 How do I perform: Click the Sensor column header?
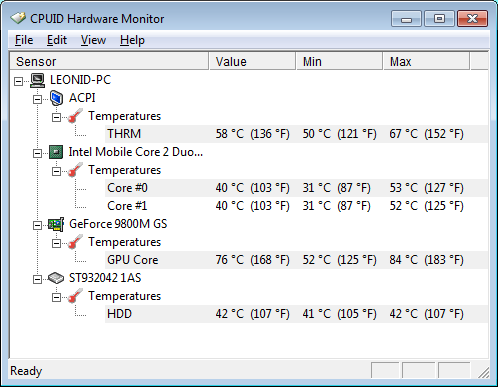(x=109, y=61)
